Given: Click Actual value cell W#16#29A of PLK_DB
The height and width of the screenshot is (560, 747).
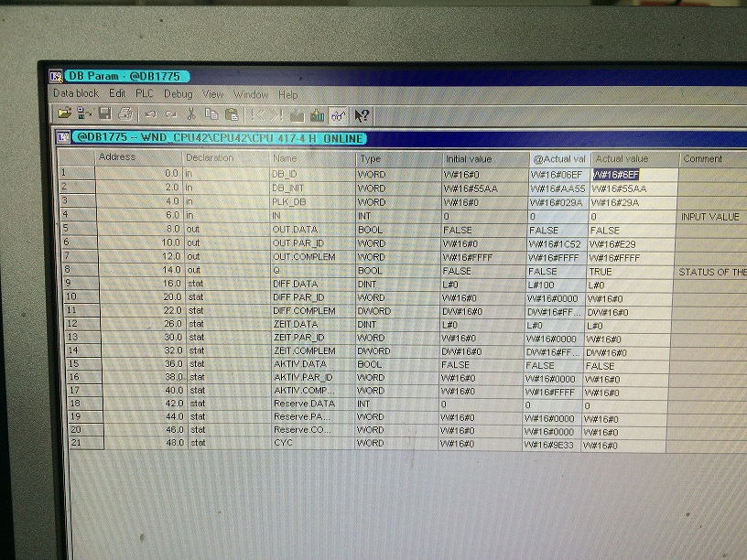Looking at the screenshot, I should 633,203.
